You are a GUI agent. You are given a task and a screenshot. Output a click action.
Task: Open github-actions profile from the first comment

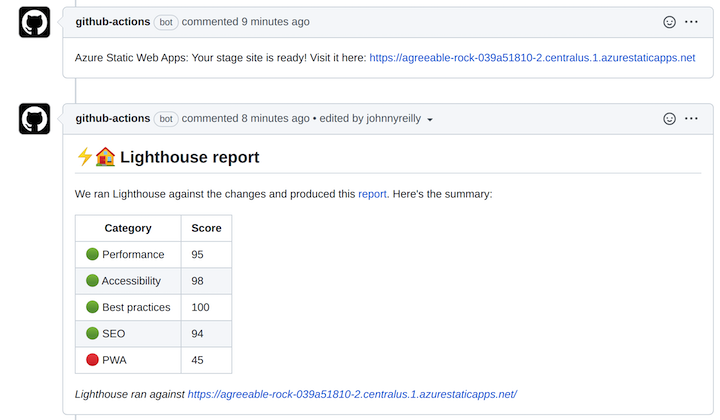(x=112, y=22)
